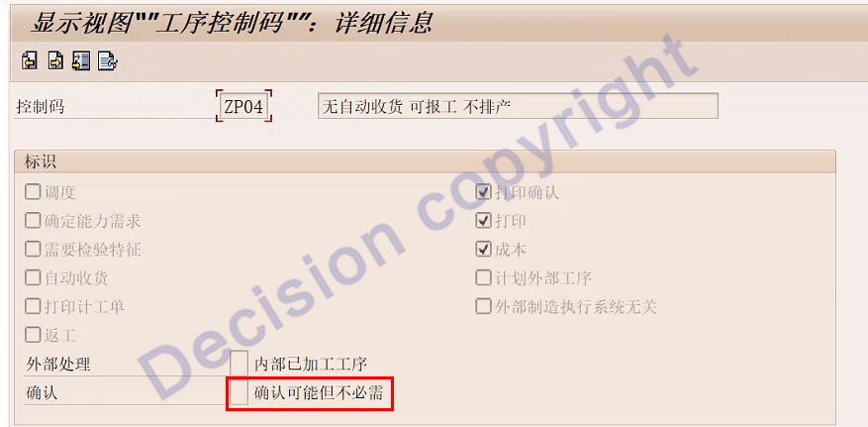This screenshot has width=868, height=427.
Task: Tick the 打印计工单 checkbox
Action: [34, 306]
